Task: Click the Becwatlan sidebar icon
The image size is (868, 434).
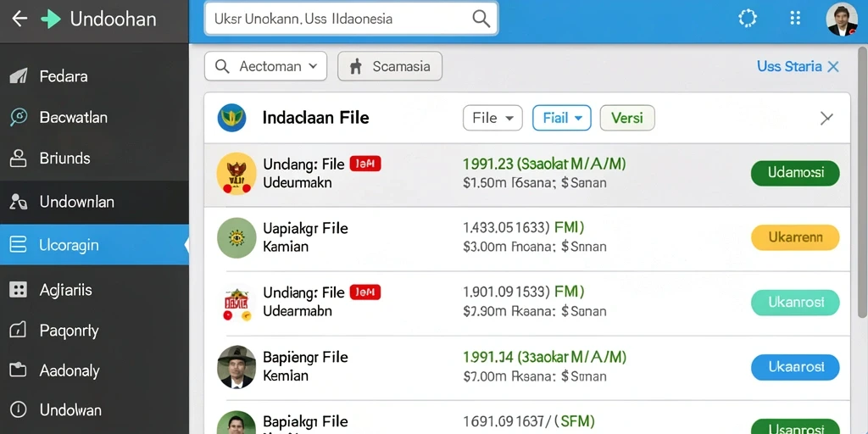Action: pos(19,117)
